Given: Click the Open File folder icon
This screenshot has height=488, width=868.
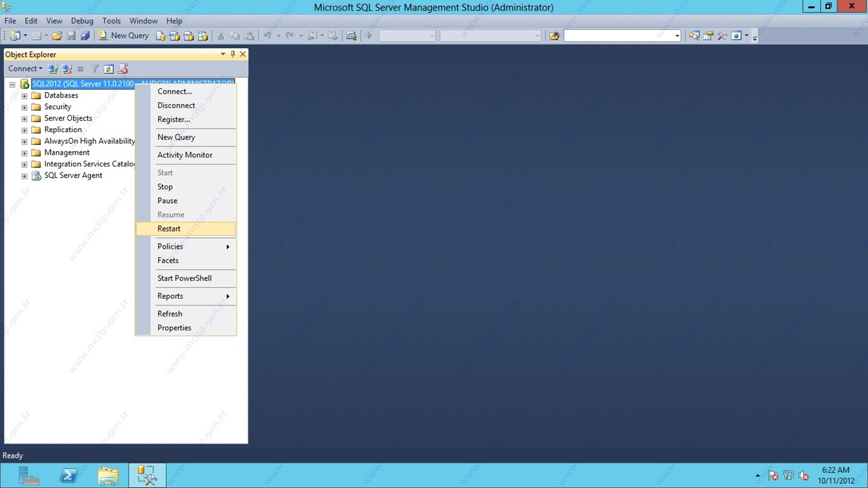Looking at the screenshot, I should pyautogui.click(x=57, y=36).
